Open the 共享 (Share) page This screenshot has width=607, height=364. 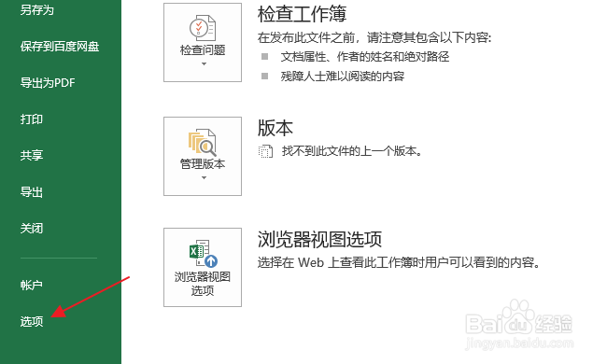[x=32, y=156]
